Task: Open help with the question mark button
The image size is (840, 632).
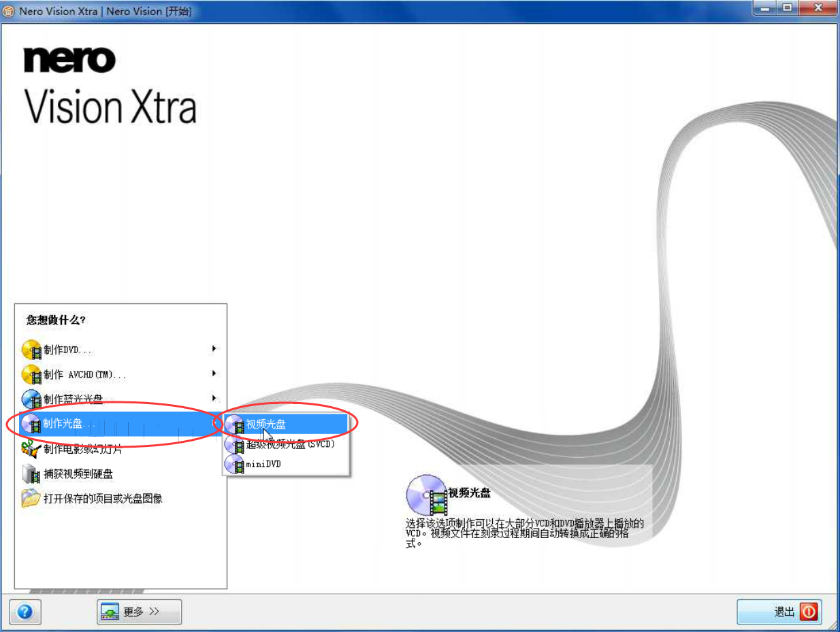Action: [26, 612]
